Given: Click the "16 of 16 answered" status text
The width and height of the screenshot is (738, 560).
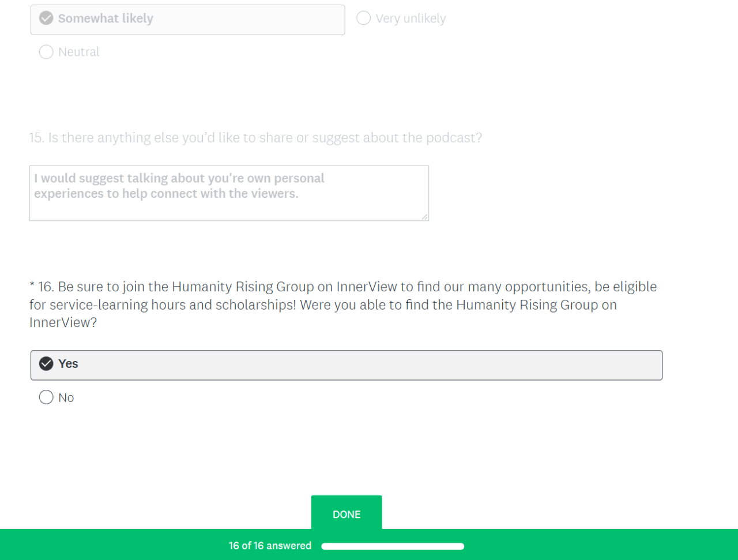Looking at the screenshot, I should 270,546.
